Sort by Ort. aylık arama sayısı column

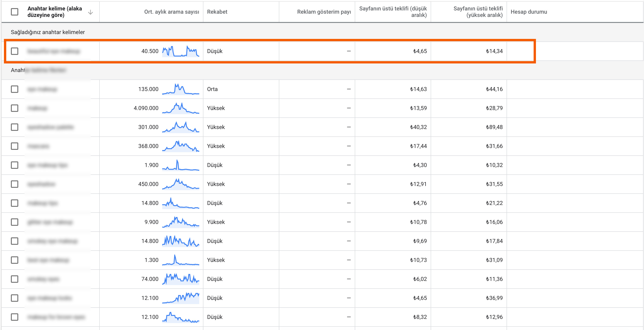tap(171, 12)
